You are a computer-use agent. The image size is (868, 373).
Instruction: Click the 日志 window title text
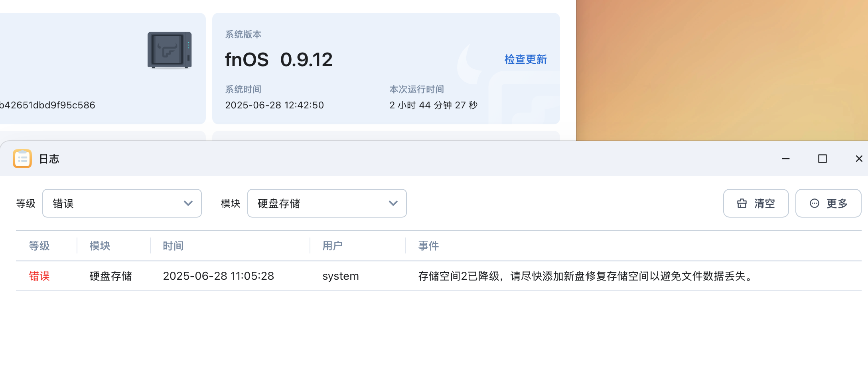pos(49,159)
